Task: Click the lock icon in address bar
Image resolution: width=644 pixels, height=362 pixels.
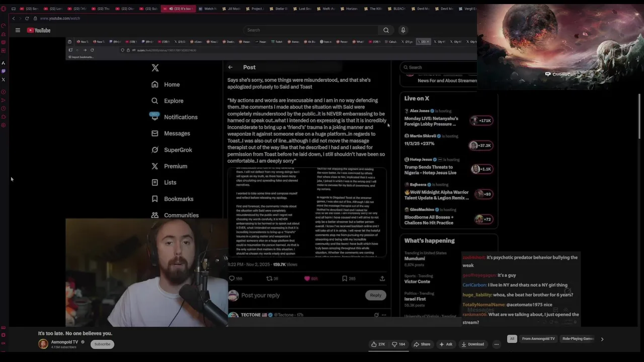Action: tap(36, 18)
